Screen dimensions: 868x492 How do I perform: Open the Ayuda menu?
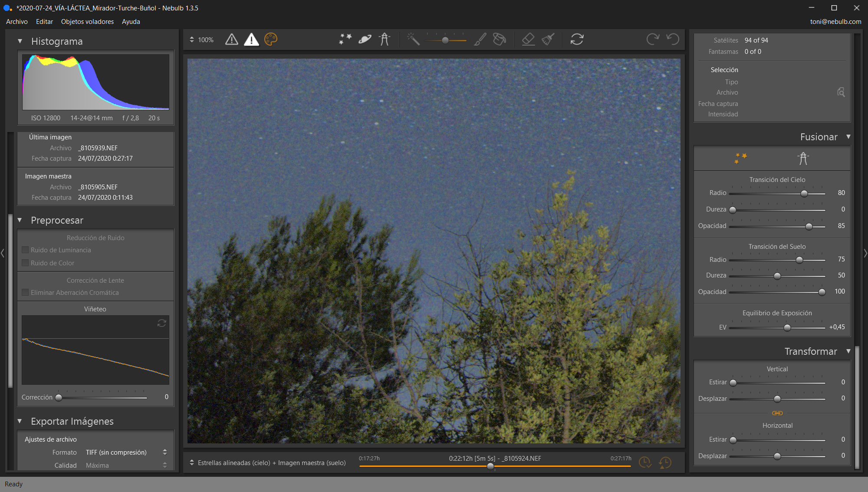click(x=131, y=21)
